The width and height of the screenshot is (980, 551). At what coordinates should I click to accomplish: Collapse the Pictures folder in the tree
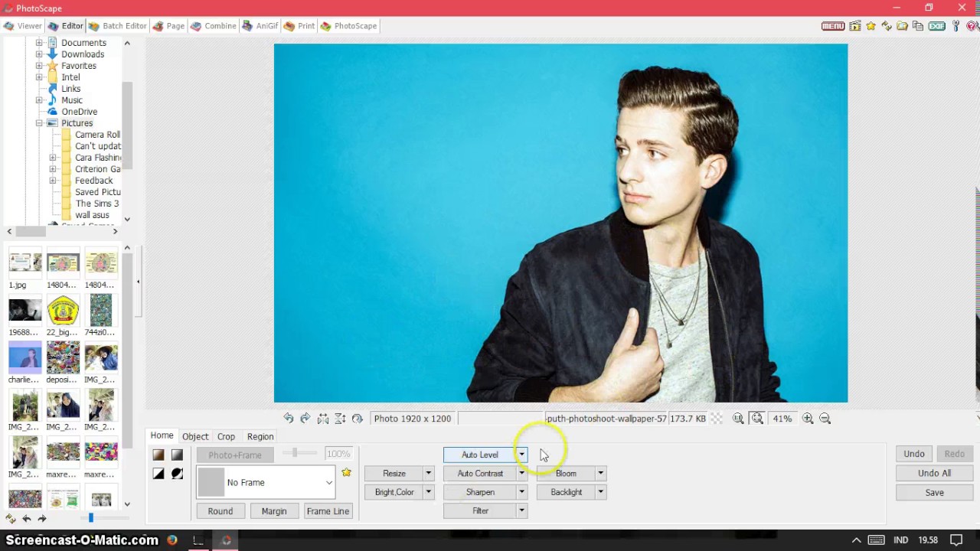(x=39, y=123)
